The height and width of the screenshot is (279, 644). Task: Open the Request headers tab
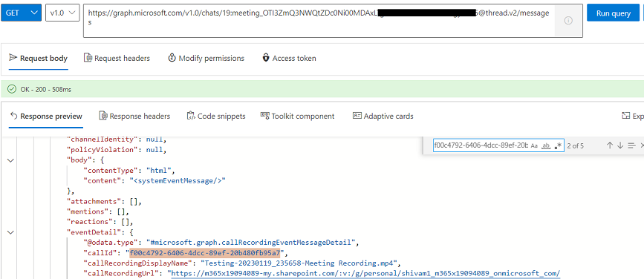pyautogui.click(x=117, y=59)
